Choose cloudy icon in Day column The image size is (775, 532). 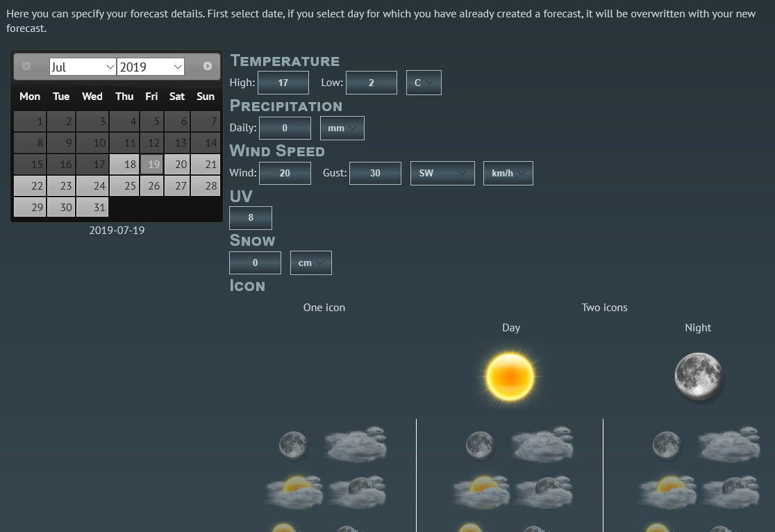(542, 444)
